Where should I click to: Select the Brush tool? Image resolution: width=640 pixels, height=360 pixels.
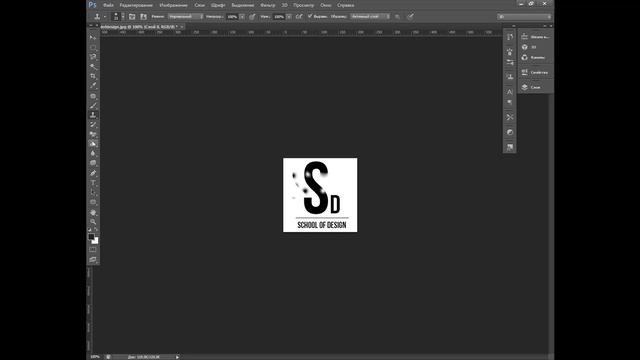point(93,106)
